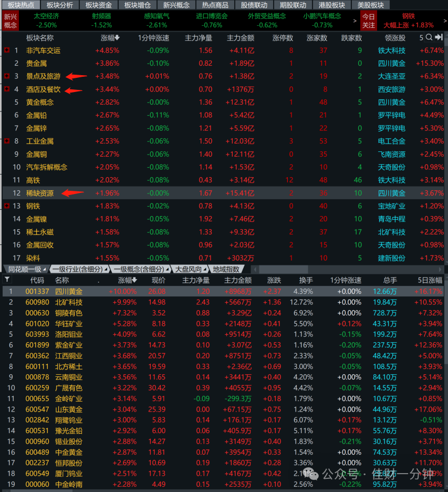The image size is (448, 492).
Task: Click red plus marker beside 景点及旅游
Action: pyautogui.click(x=7, y=76)
